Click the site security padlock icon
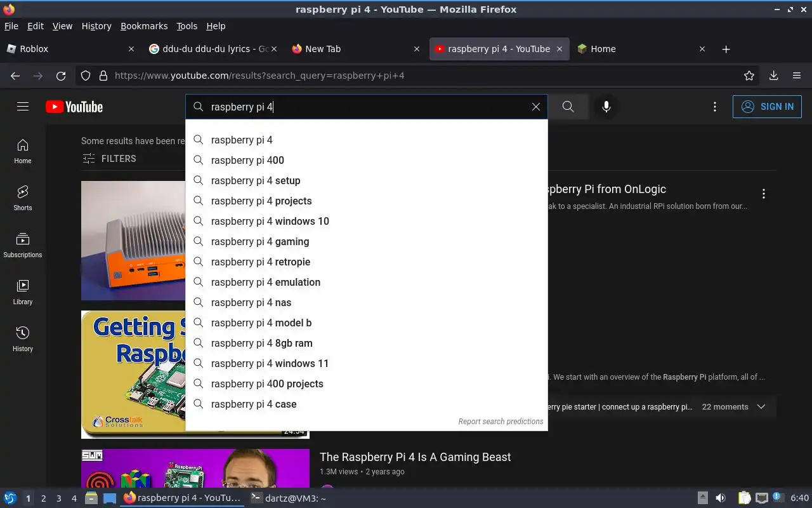812x508 pixels. point(103,76)
